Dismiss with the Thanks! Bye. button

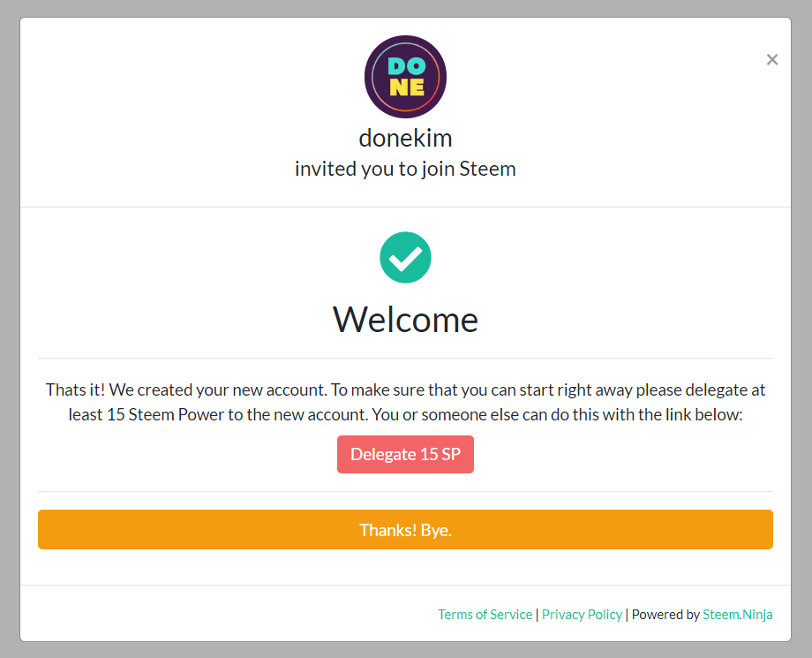405,530
